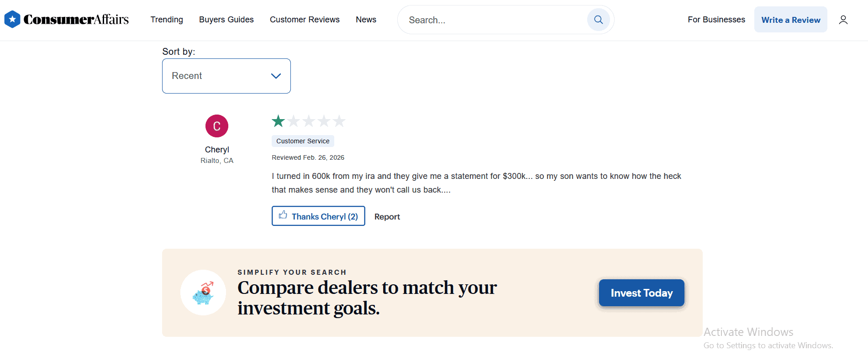Screen dimensions: 868x361
Task: Click Cheryl's avatar circle
Action: tap(217, 126)
